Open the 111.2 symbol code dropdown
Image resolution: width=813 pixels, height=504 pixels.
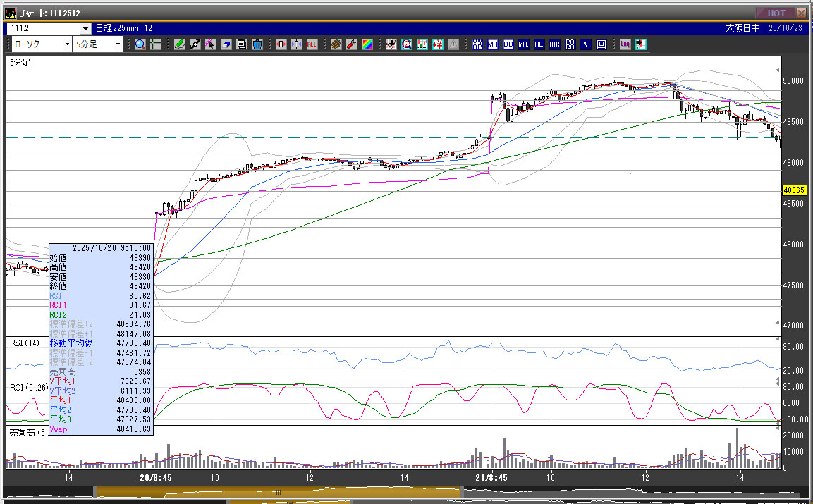tap(86, 28)
